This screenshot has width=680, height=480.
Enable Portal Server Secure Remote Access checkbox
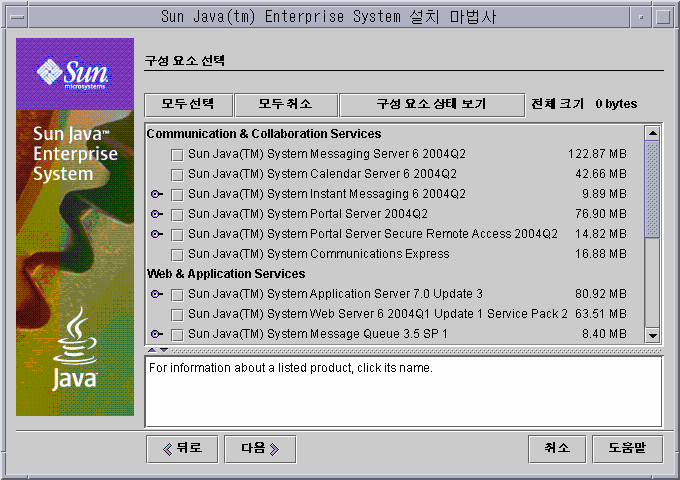(177, 235)
